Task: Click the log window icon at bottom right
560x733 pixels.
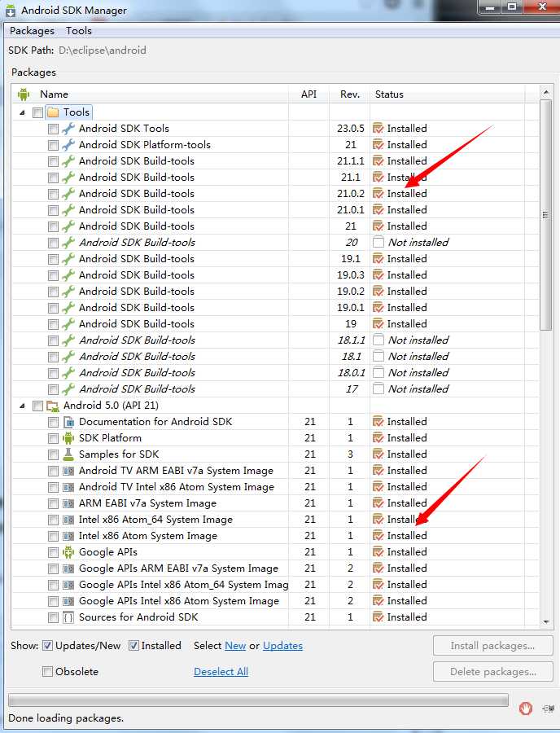Action: click(x=548, y=709)
